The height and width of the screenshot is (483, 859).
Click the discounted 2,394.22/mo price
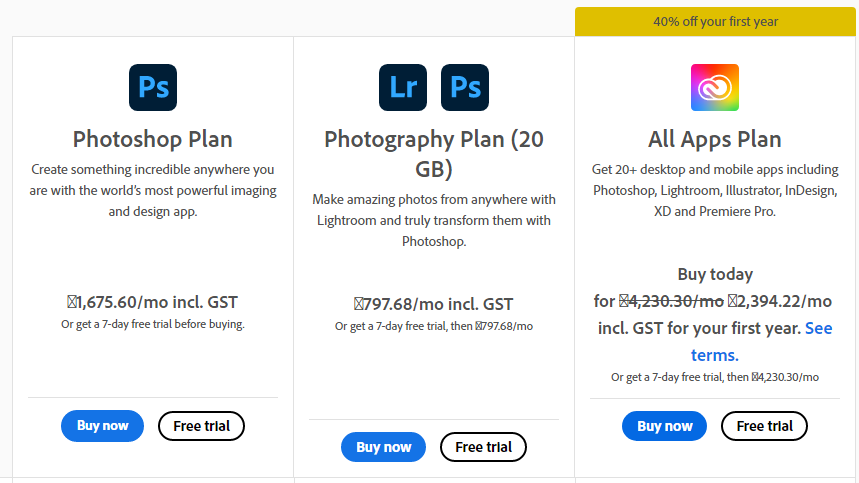tap(780, 301)
